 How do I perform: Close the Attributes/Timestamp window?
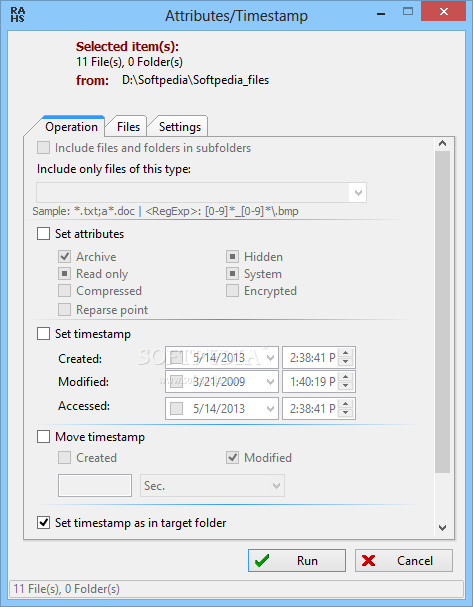point(444,11)
